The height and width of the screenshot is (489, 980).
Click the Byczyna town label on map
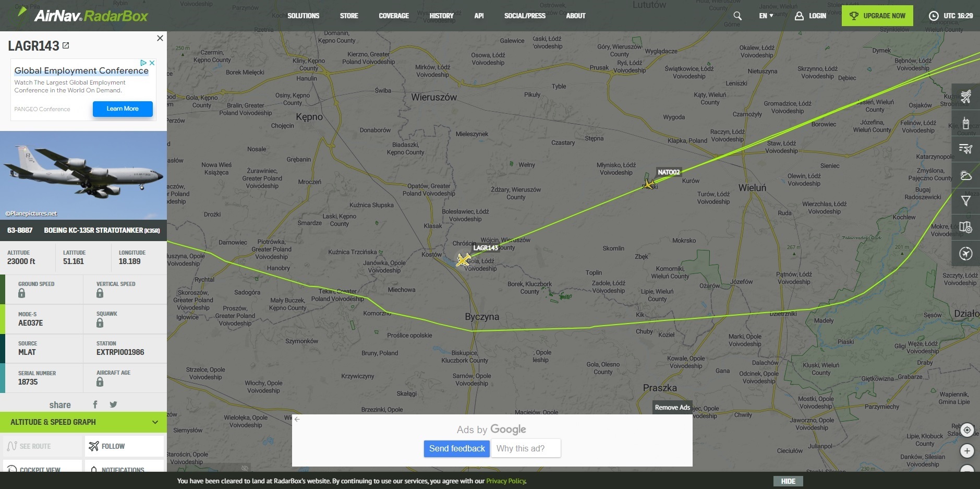[482, 317]
